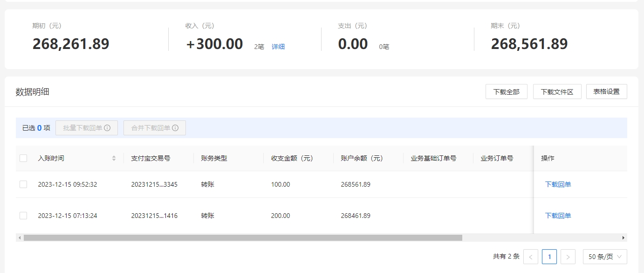Click the sort arrows on 入账时间 column
Viewport: 644px width, 273px height.
pos(114,158)
